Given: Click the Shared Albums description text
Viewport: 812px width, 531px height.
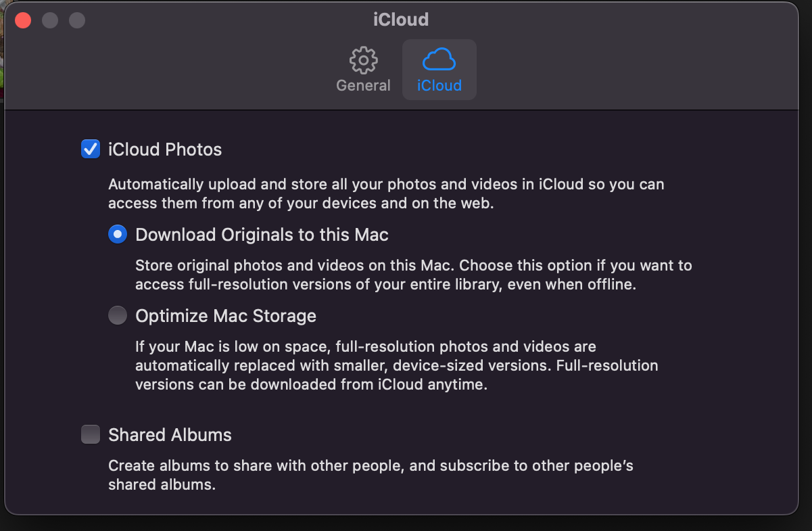Looking at the screenshot, I should click(x=371, y=475).
